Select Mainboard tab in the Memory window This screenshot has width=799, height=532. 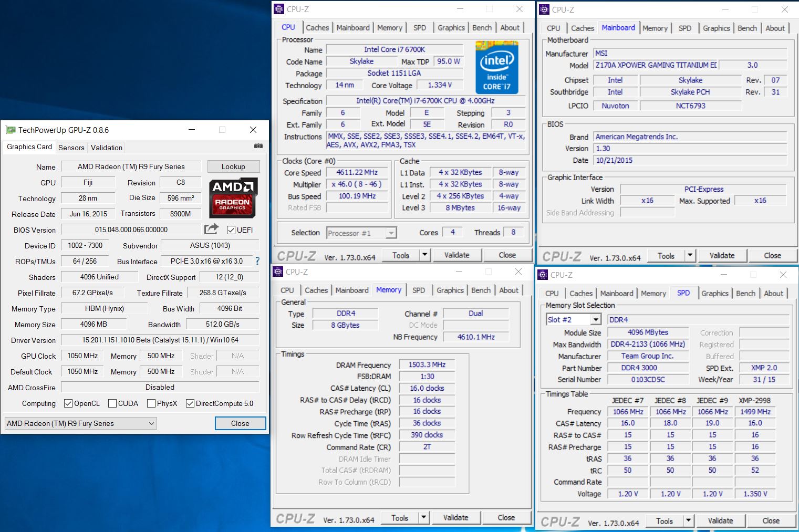point(352,290)
